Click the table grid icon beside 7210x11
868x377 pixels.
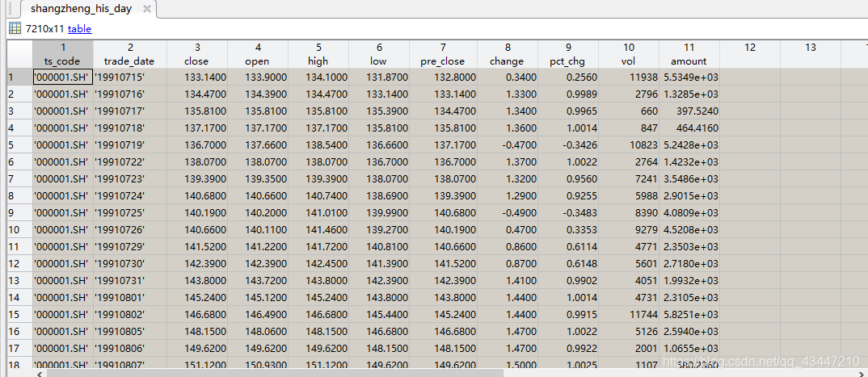[x=15, y=28]
